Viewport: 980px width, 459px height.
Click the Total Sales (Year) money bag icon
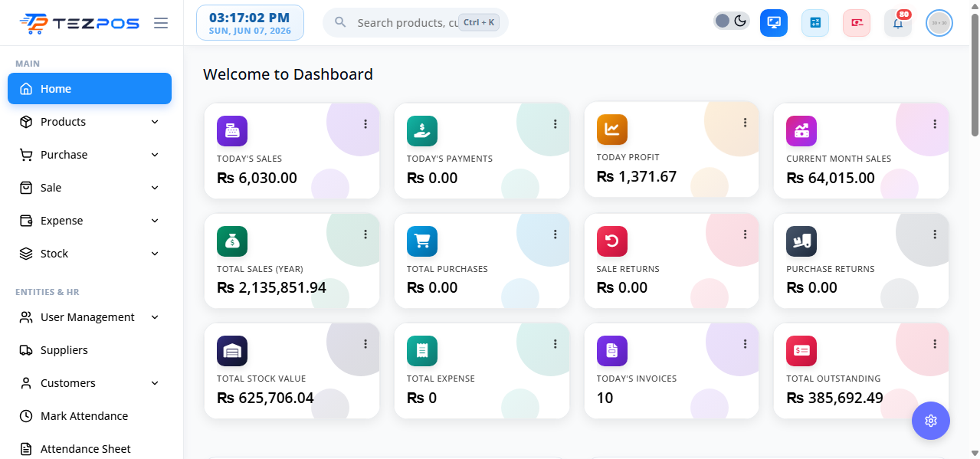pos(232,241)
